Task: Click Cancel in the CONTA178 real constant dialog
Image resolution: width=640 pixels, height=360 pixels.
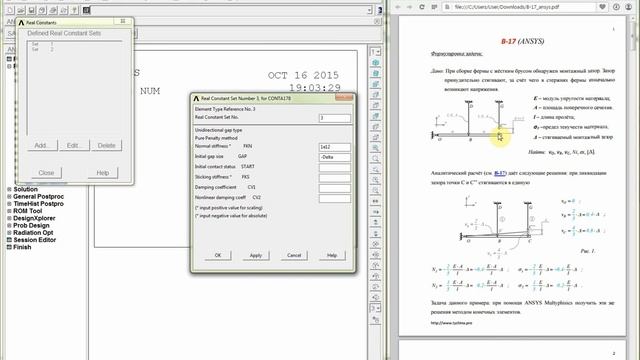Action: 294,256
